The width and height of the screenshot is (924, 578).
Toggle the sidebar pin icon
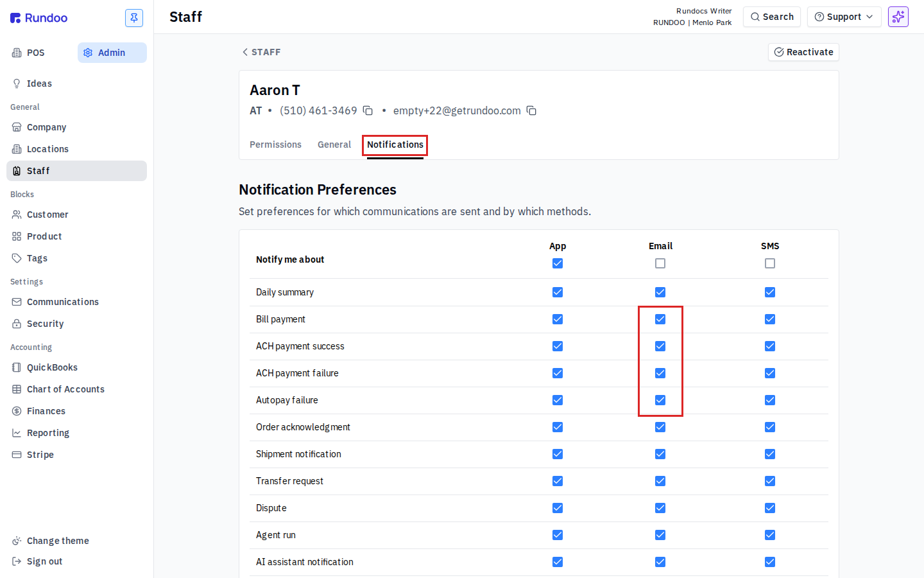tap(134, 18)
